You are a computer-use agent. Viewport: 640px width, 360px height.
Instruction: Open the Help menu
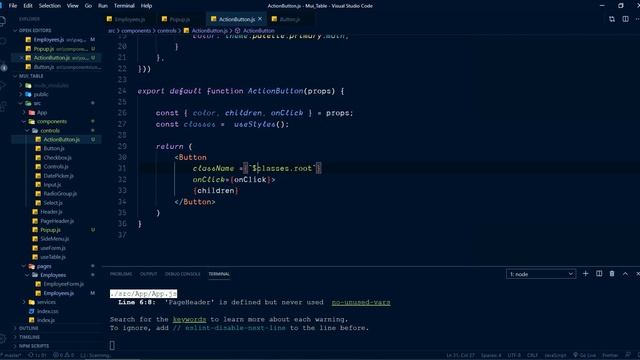tap(146, 6)
